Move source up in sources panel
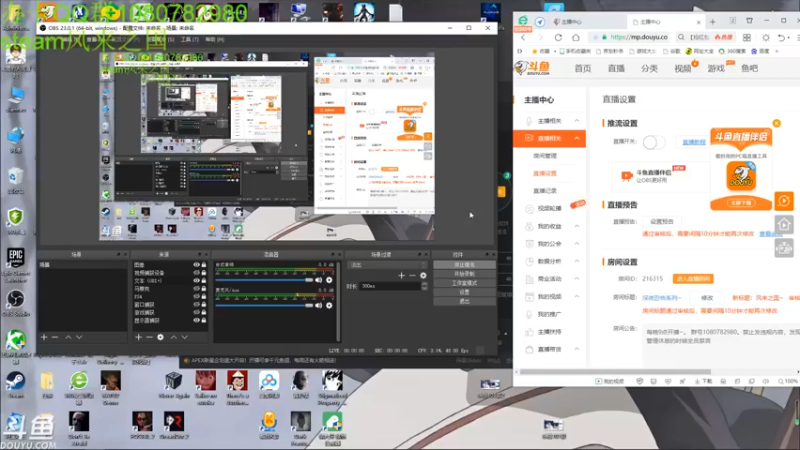The image size is (800, 450). pyautogui.click(x=173, y=337)
